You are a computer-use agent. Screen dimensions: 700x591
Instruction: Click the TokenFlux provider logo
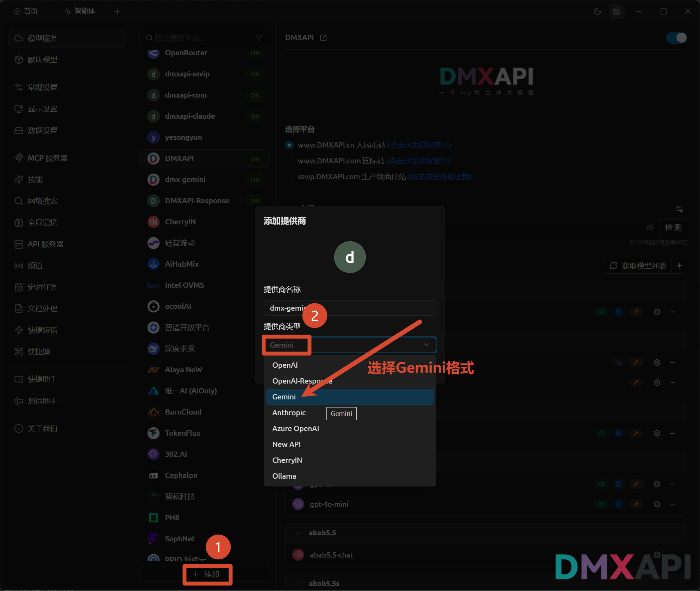coord(153,433)
